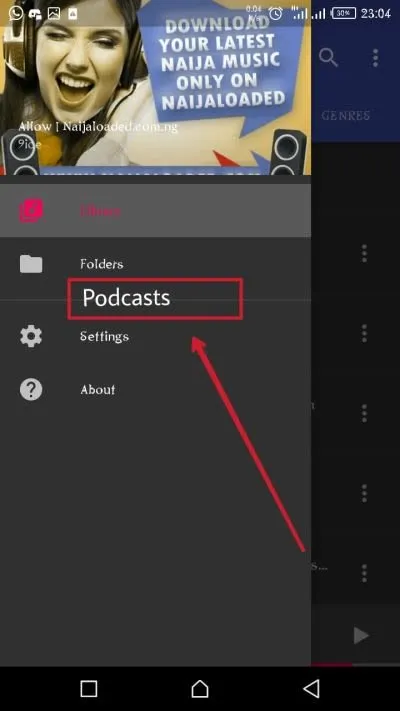Open the About entry in the drawer
The height and width of the screenshot is (711, 400).
point(156,390)
